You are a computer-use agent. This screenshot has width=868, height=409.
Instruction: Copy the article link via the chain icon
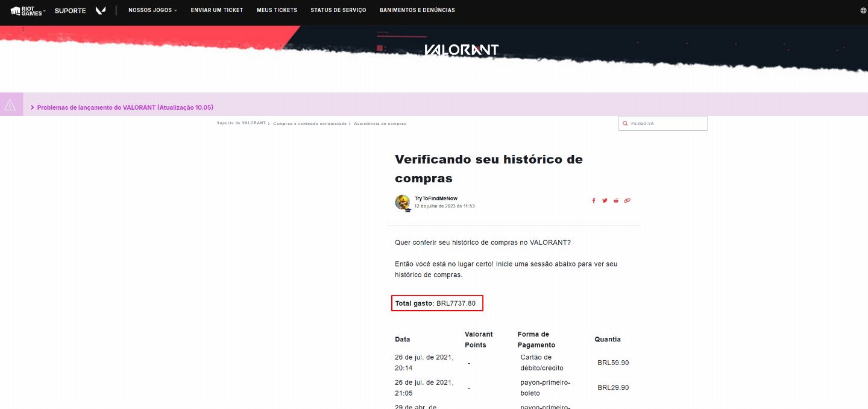[x=627, y=200]
